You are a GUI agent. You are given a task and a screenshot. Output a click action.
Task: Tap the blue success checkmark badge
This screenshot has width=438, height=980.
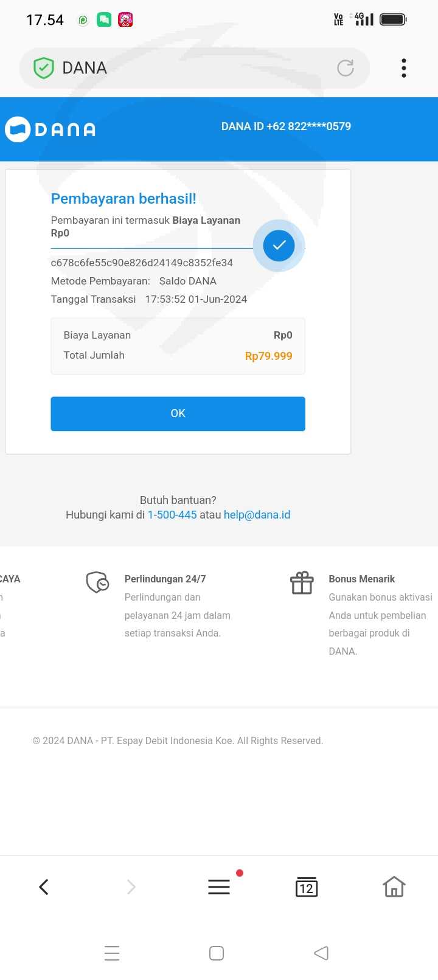point(279,245)
